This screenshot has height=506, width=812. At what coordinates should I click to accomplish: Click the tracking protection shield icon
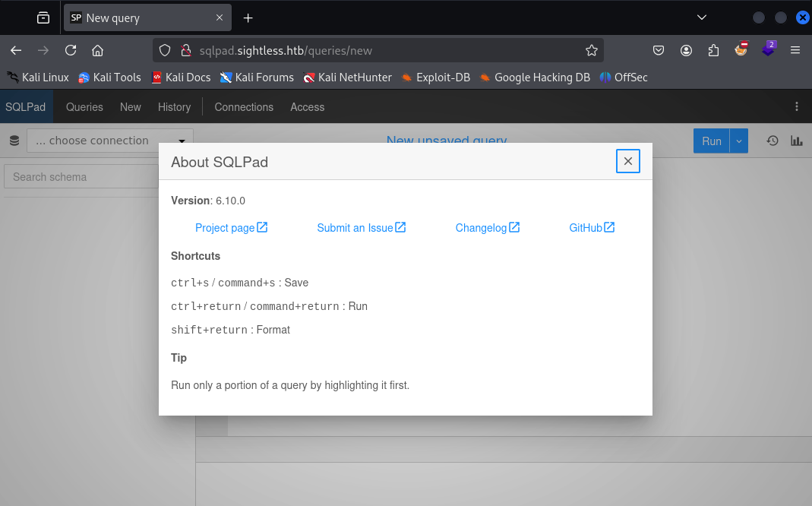165,50
